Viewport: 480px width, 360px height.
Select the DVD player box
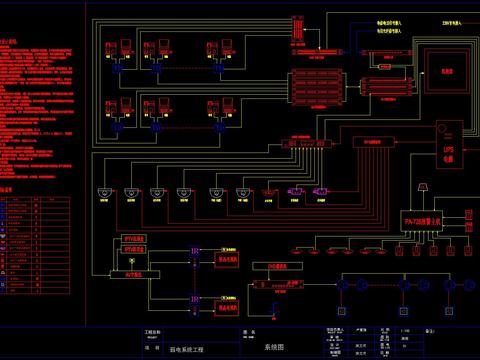278,266
